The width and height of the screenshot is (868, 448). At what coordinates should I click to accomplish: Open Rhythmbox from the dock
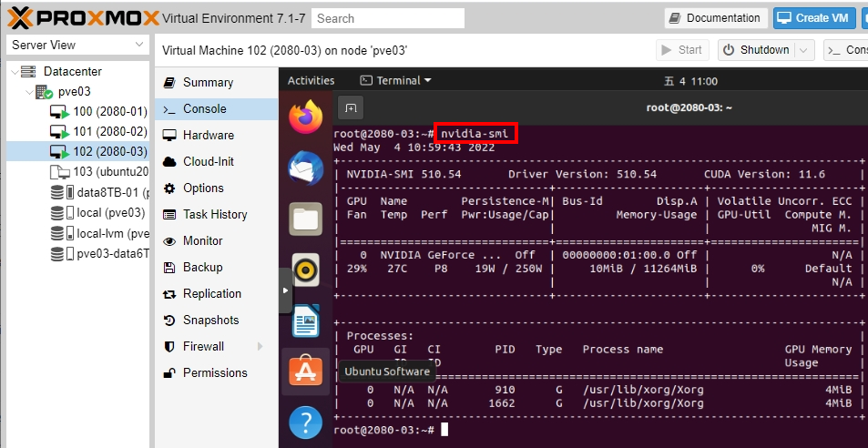(x=305, y=270)
